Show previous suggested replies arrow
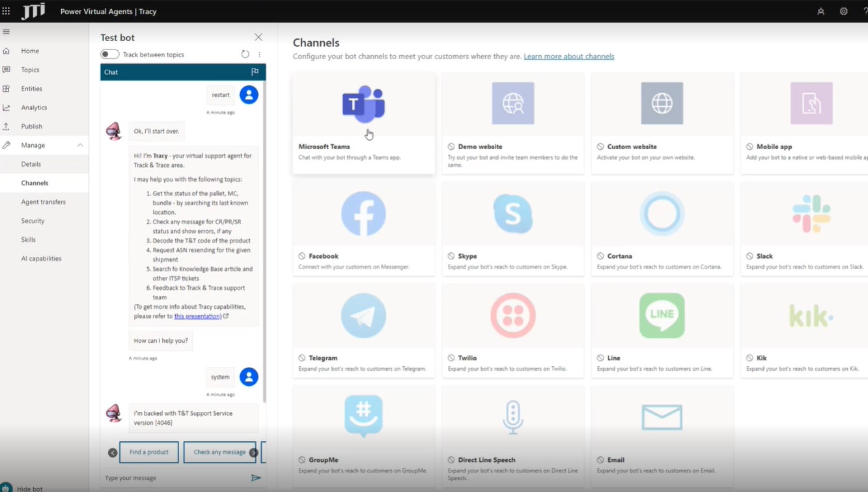 113,452
